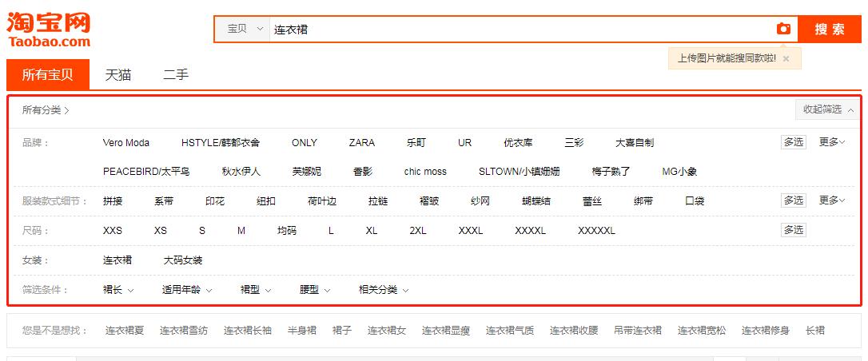
Task: Select 连衣裙 under 女装
Action: [117, 260]
